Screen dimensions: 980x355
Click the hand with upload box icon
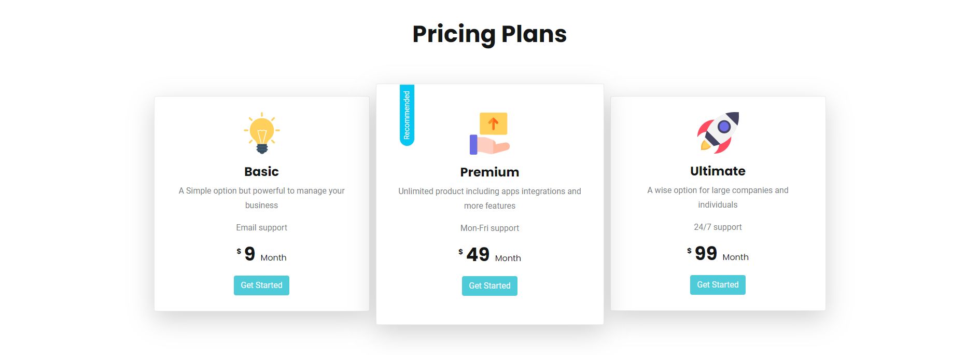489,133
